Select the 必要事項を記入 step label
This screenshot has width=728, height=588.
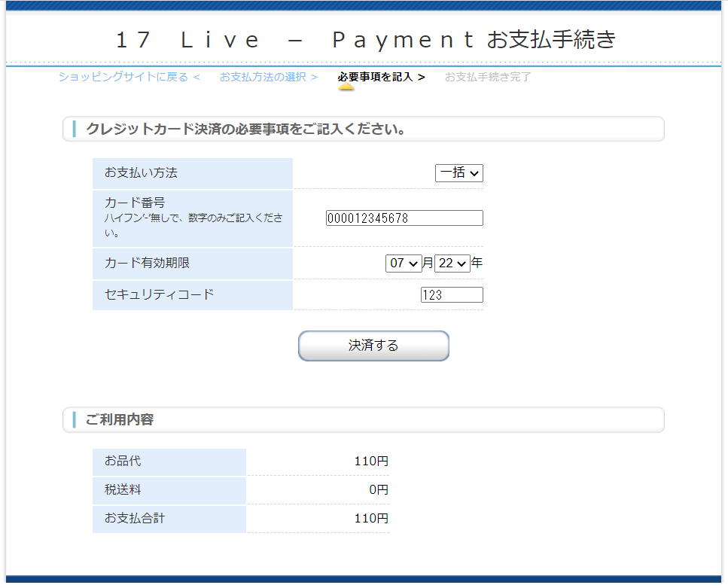[381, 77]
